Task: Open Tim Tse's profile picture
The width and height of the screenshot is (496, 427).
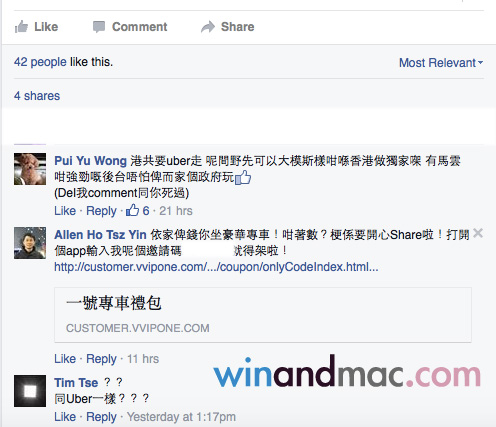Action: point(30,391)
